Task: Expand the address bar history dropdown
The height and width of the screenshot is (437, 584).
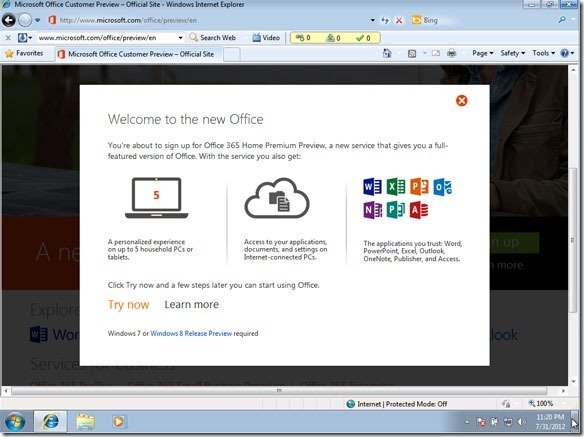Action: (372, 20)
